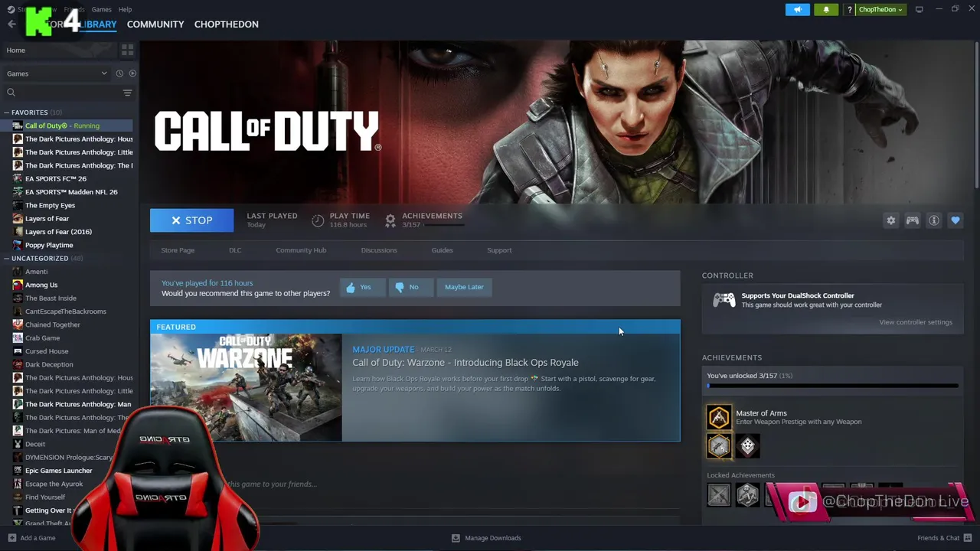Switch to the LIBRARY tab

coord(98,24)
